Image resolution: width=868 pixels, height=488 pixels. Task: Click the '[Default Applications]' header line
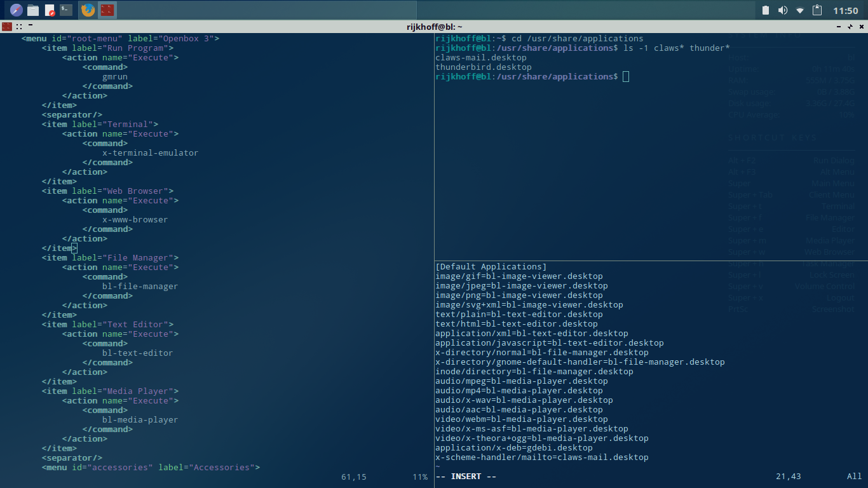click(491, 266)
